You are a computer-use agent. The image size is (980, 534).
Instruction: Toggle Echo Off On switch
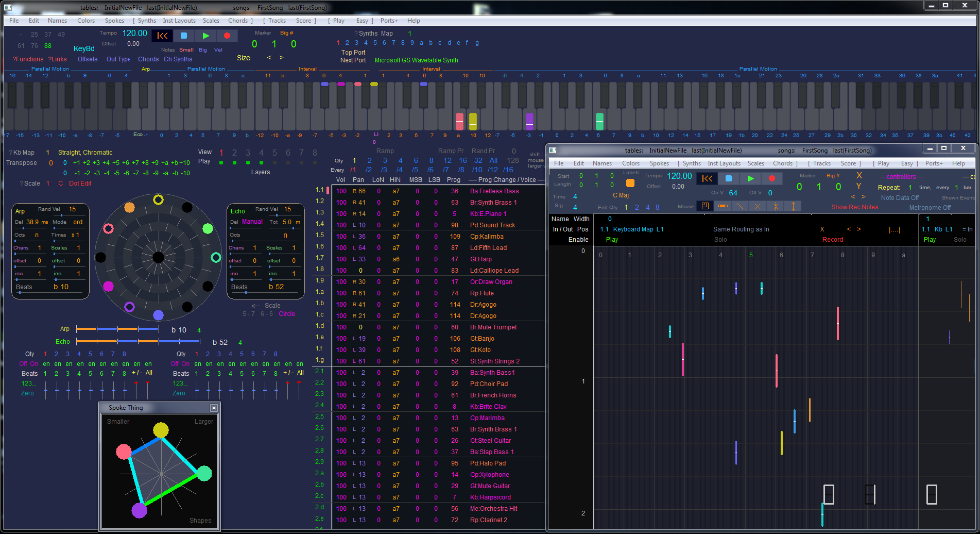(180, 364)
